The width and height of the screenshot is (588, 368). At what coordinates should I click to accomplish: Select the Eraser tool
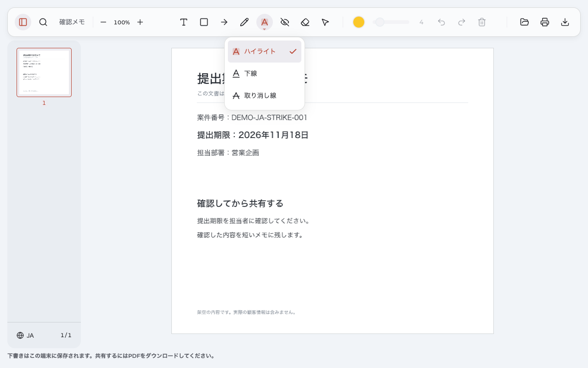305,22
